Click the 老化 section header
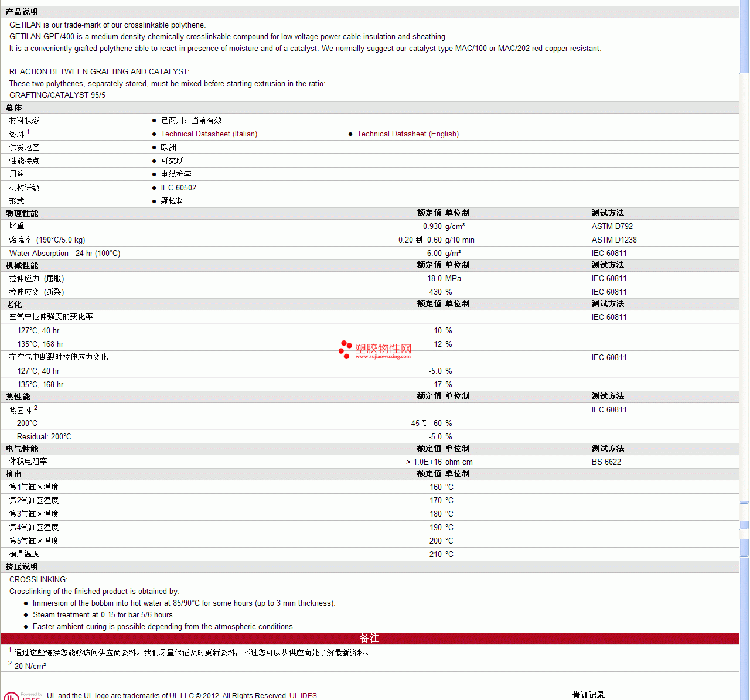The width and height of the screenshot is (750, 700). [14, 305]
